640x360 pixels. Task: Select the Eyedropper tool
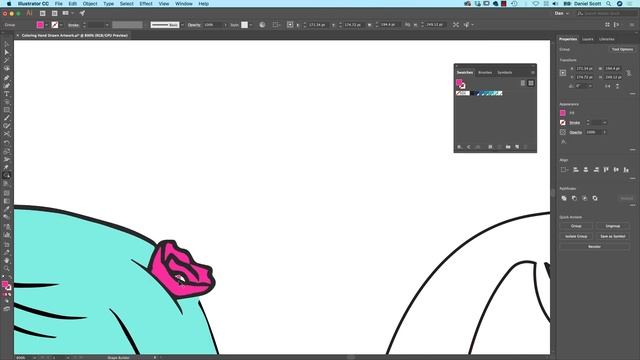(7, 209)
